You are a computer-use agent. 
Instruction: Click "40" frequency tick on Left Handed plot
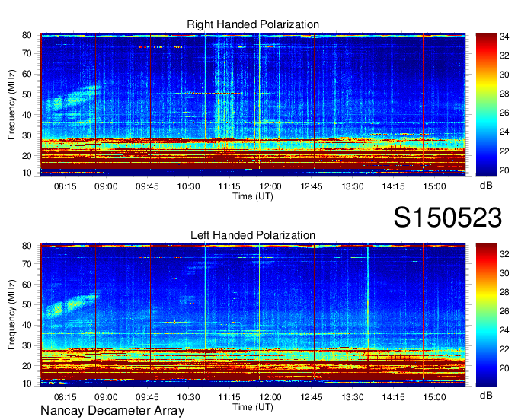click(x=27, y=326)
